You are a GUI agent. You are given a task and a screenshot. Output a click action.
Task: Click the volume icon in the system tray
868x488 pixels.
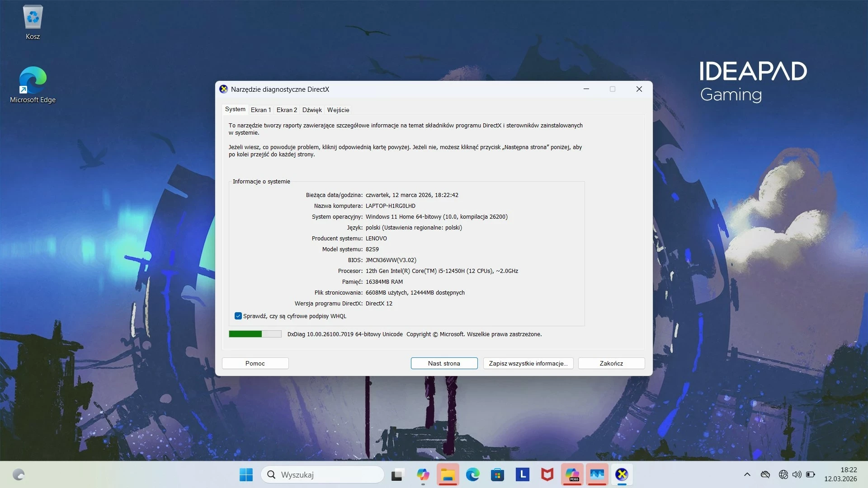pos(797,474)
